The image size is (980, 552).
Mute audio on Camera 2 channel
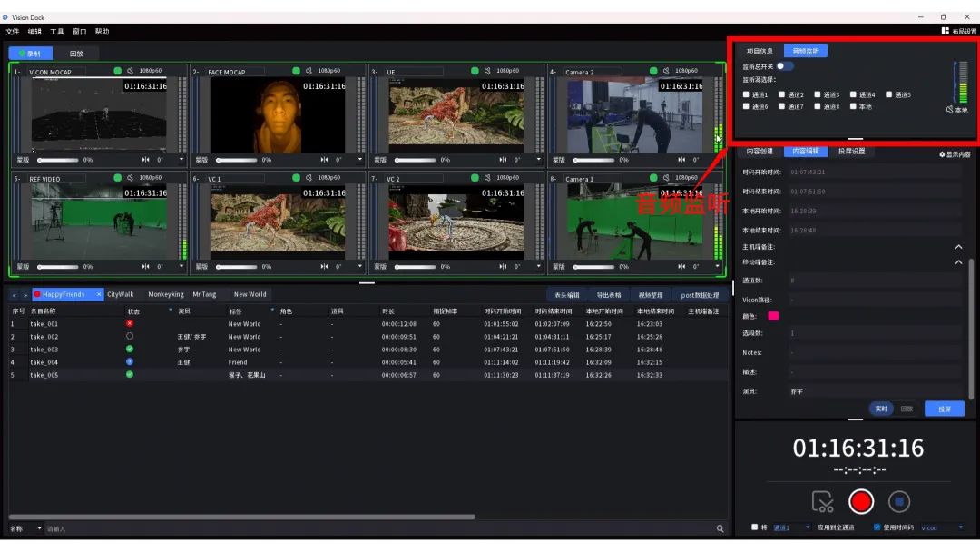coord(666,71)
